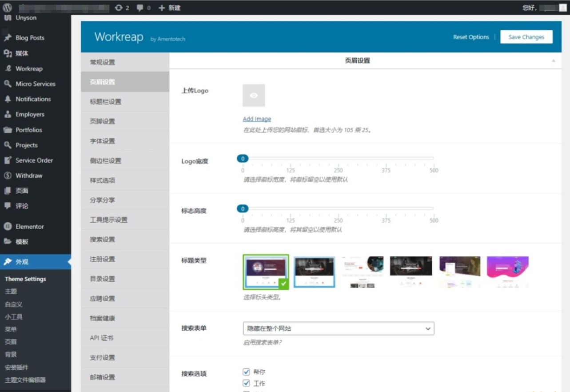Open 标题栏设置 tab
This screenshot has width=570, height=392.
click(x=125, y=102)
